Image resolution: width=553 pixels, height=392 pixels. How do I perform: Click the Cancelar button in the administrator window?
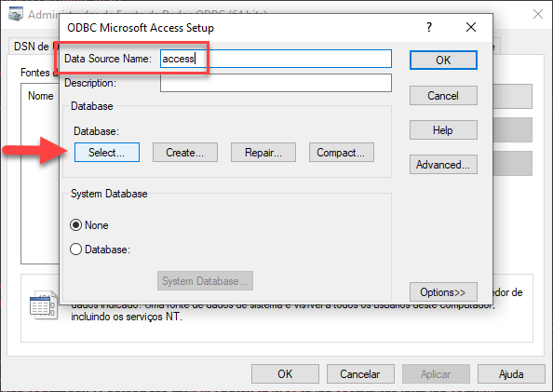tap(360, 374)
